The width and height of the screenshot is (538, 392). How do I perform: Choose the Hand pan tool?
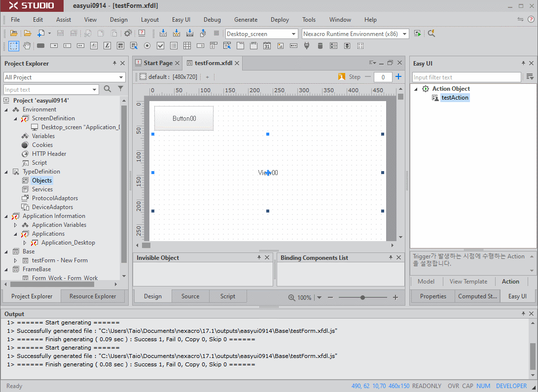pyautogui.click(x=27, y=46)
